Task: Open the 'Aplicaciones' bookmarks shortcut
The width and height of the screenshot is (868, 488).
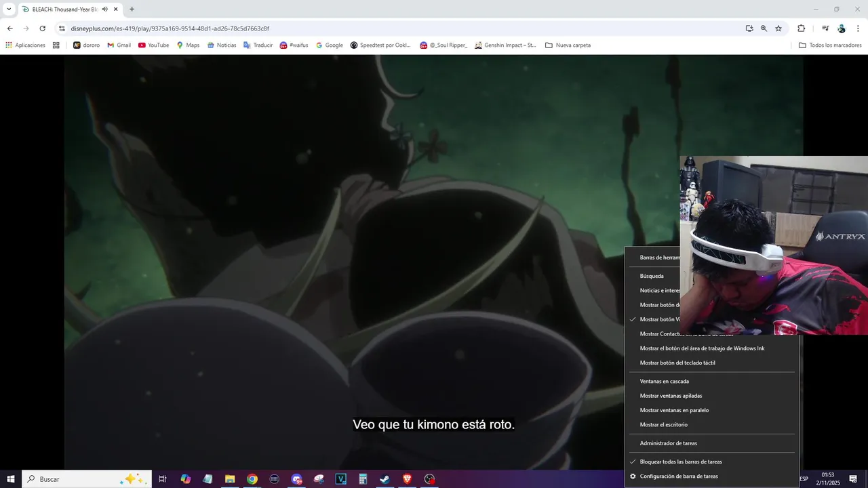Action: [25, 45]
